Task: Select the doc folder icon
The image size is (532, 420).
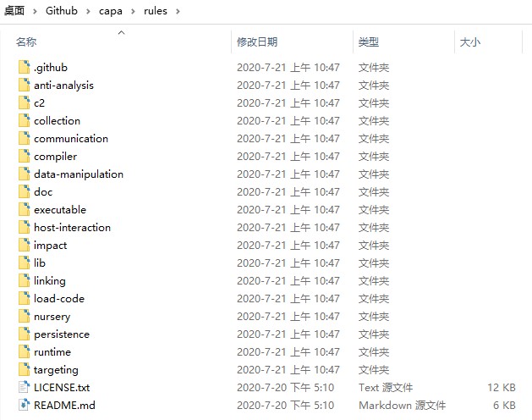Action: point(24,191)
